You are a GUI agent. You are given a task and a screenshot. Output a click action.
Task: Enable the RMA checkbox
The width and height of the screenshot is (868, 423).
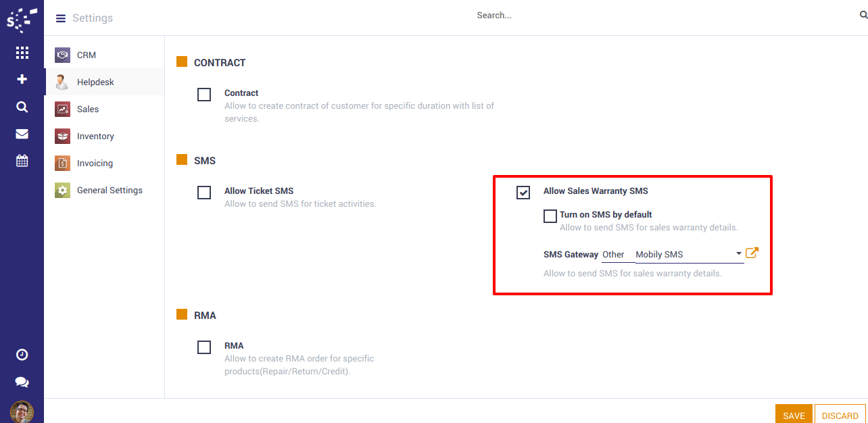[x=204, y=347]
